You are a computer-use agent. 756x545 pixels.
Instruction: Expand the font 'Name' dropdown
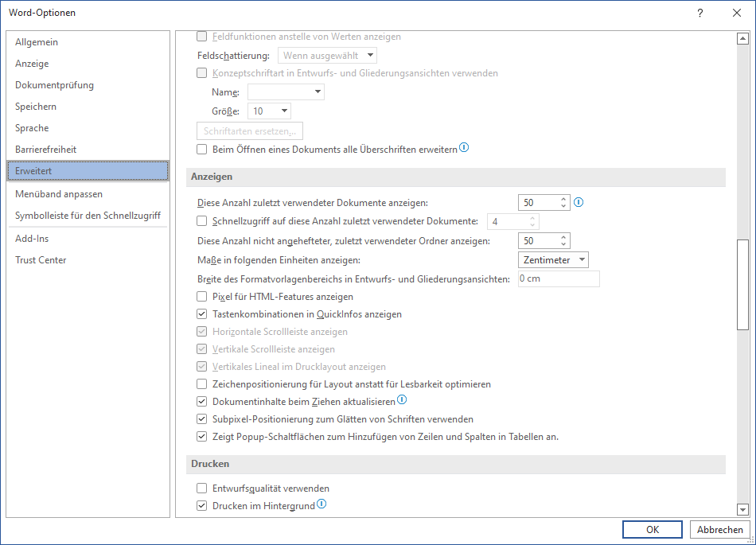(x=286, y=92)
